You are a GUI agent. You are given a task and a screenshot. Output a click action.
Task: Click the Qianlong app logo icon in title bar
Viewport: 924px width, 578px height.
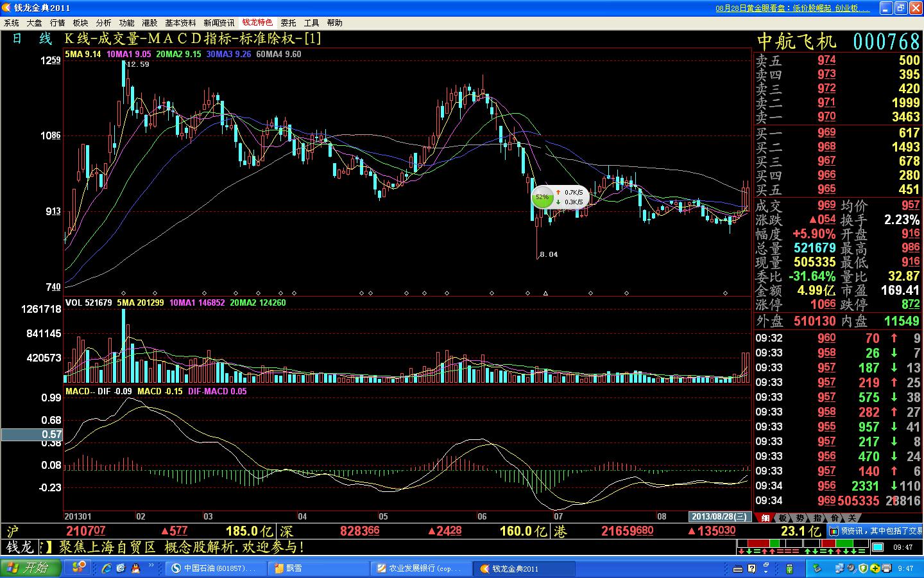click(6, 8)
